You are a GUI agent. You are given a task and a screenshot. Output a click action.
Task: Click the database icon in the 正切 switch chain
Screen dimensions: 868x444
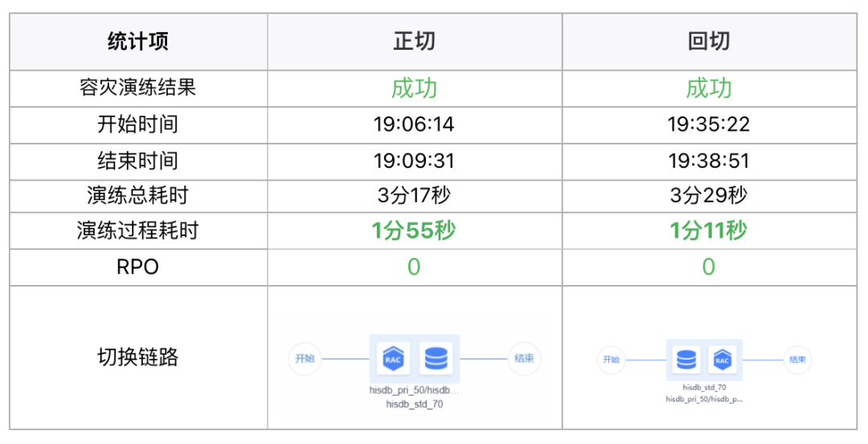(436, 358)
